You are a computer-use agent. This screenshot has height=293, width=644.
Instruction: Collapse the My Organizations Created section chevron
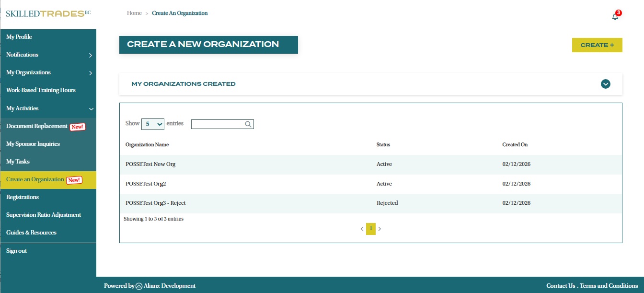(606, 84)
